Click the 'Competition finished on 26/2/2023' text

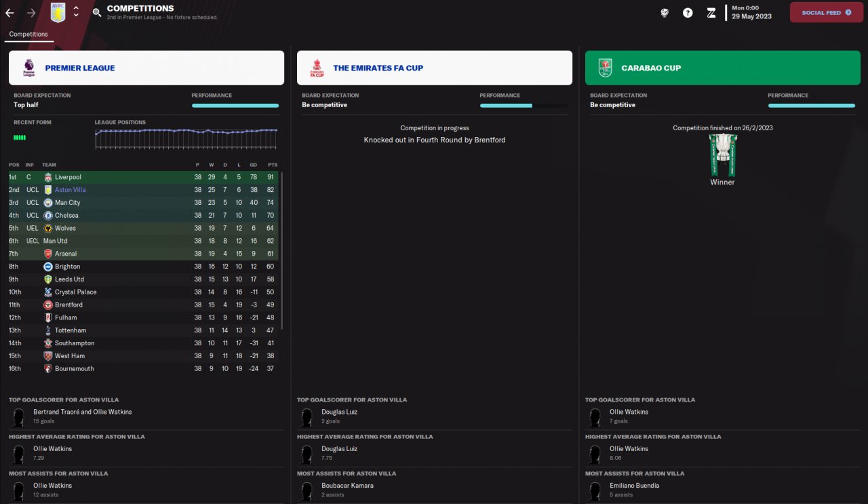click(x=723, y=128)
